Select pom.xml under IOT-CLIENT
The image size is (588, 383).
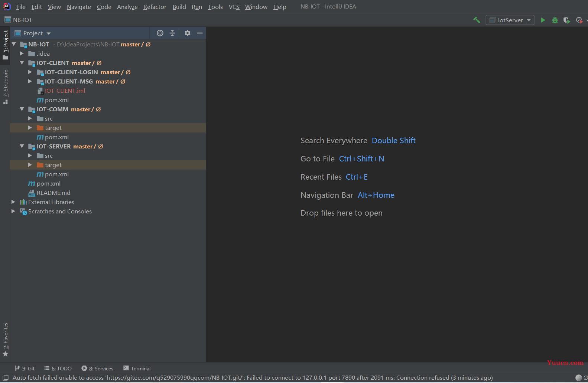coord(57,100)
